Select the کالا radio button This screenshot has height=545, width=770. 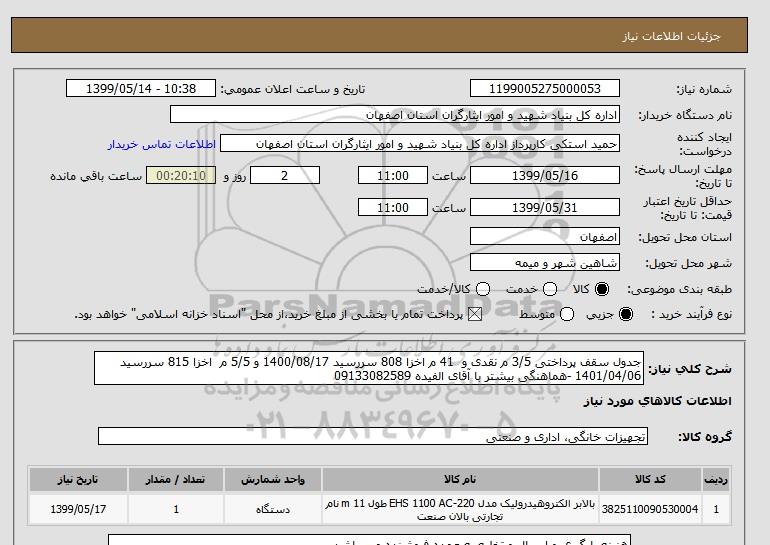[x=602, y=289]
